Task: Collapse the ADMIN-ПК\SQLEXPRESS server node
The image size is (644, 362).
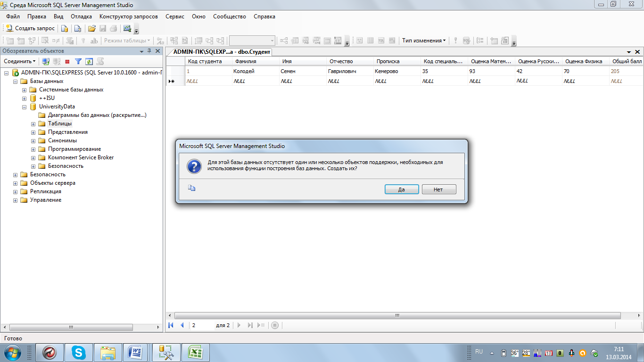Action: click(x=7, y=73)
